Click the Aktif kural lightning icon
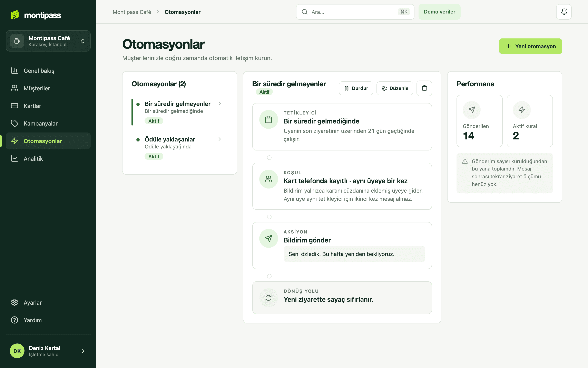Screen dimensions: 588x368 [522, 110]
